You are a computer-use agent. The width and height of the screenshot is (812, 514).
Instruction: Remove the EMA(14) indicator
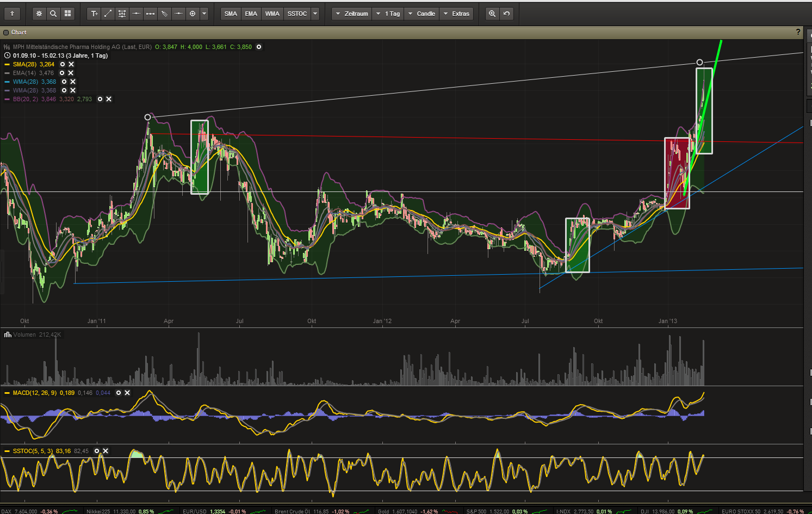coord(71,73)
